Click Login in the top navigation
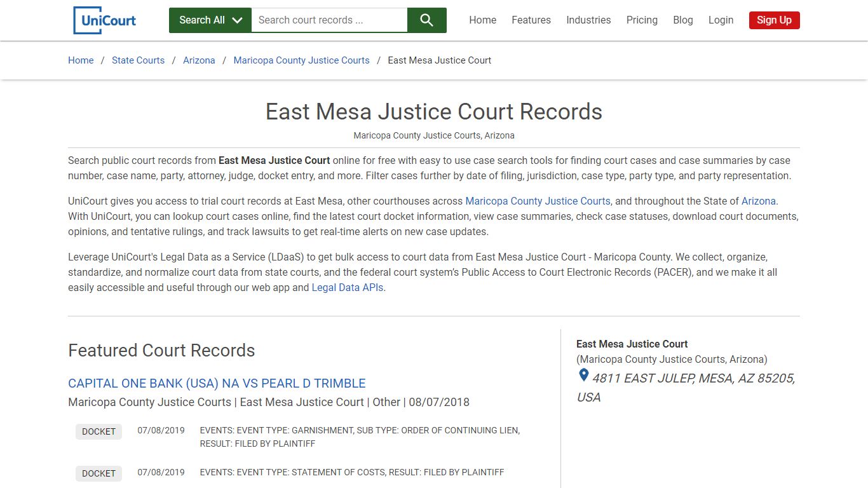This screenshot has width=868, height=488. click(721, 20)
